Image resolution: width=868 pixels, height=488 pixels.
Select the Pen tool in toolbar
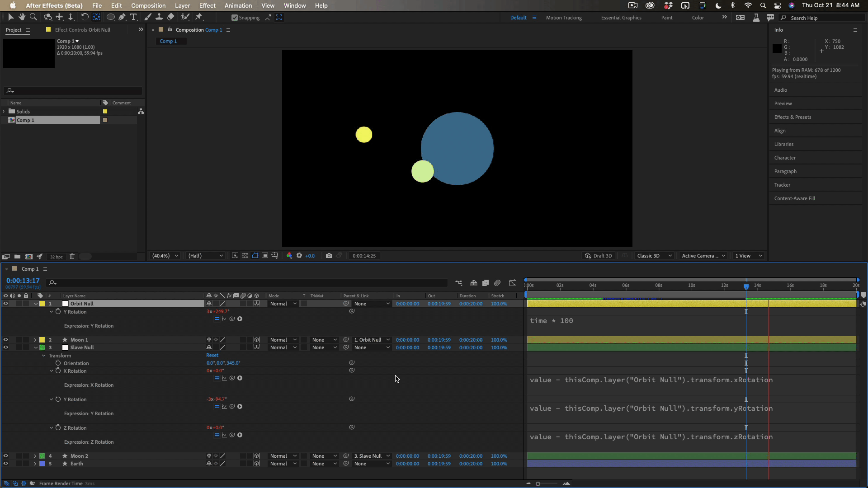click(x=122, y=17)
